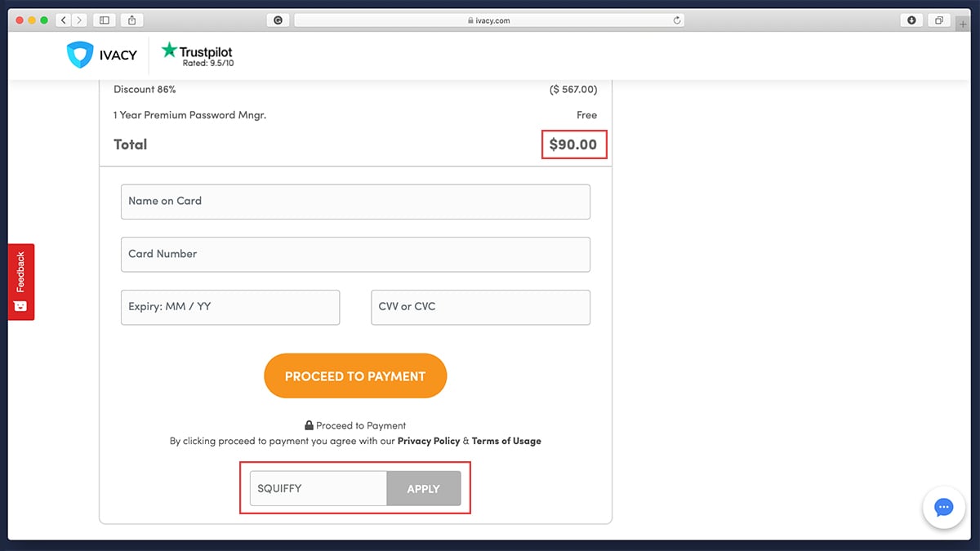Open the Privacy Policy link
This screenshot has width=980, height=551.
[x=429, y=441]
